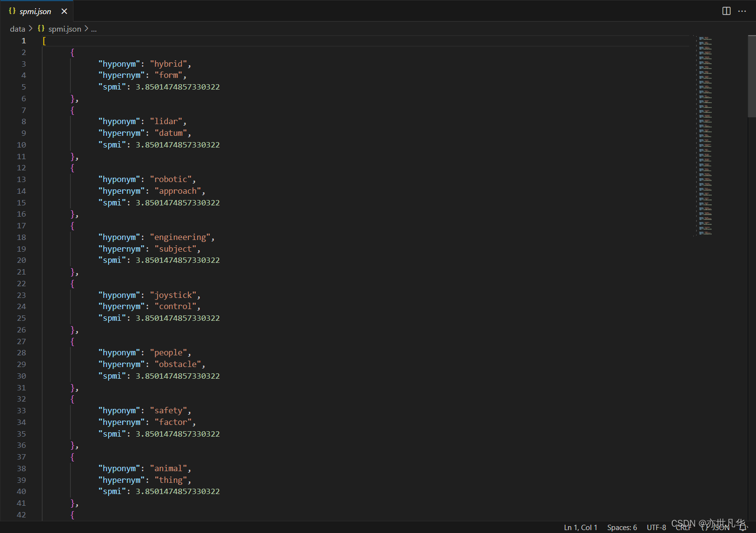Click the hypernym value "obstacle"
Viewport: 756px width, 533px height.
coord(178,365)
